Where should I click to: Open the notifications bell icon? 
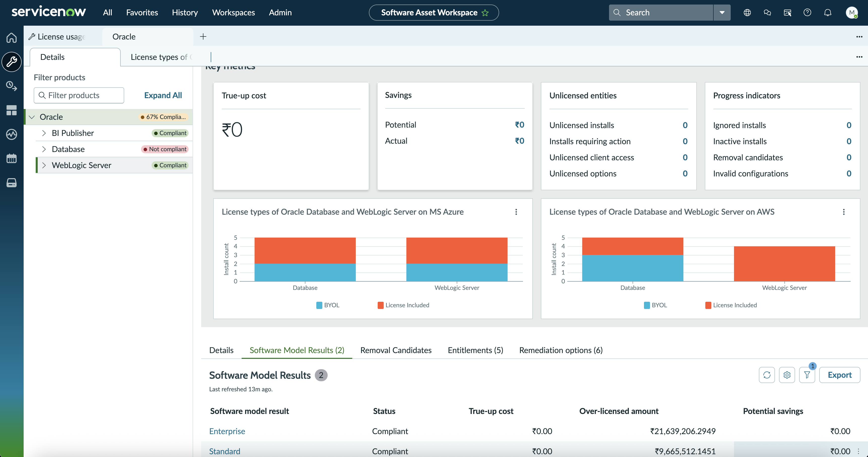point(828,13)
